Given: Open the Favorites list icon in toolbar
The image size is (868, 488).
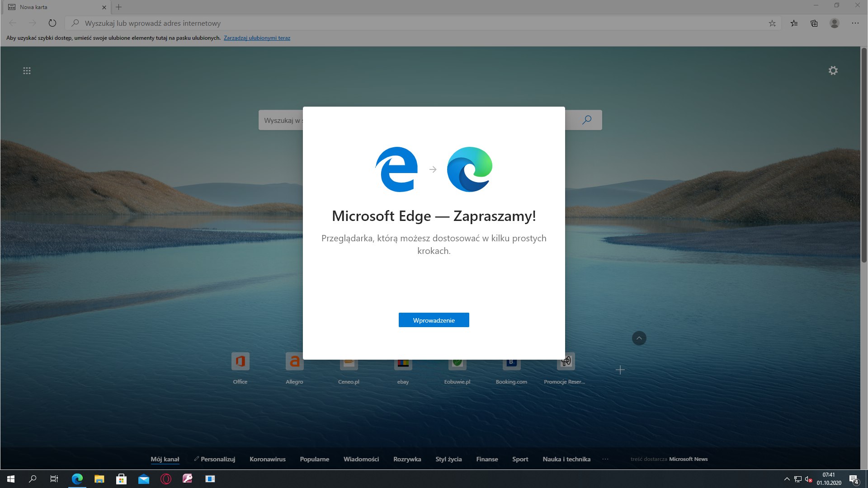Looking at the screenshot, I should [x=794, y=23].
